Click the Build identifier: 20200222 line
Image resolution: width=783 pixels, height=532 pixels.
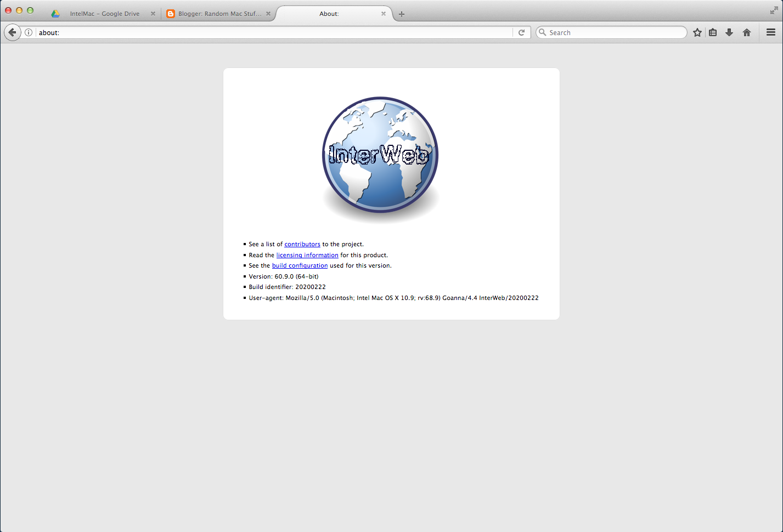point(288,287)
